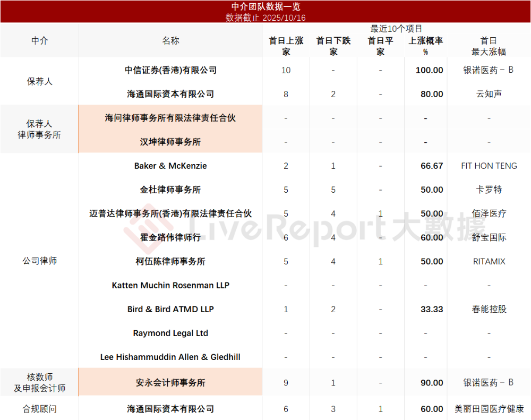
Task: Click 50.00 in the 柯伍陈律师事务所 row
Action: pyautogui.click(x=432, y=261)
